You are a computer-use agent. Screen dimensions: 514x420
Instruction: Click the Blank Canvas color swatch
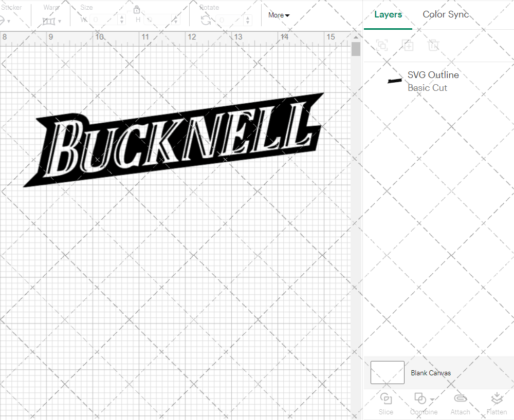387,373
